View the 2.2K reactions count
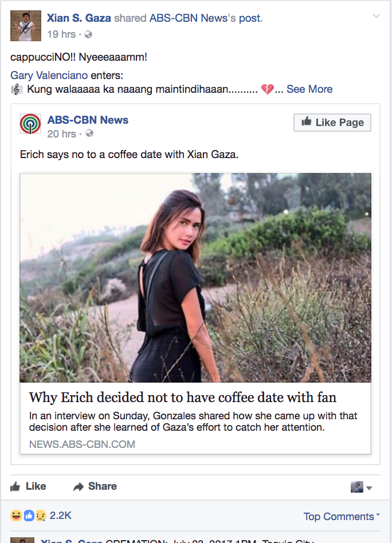This screenshot has width=392, height=543. pos(60,516)
